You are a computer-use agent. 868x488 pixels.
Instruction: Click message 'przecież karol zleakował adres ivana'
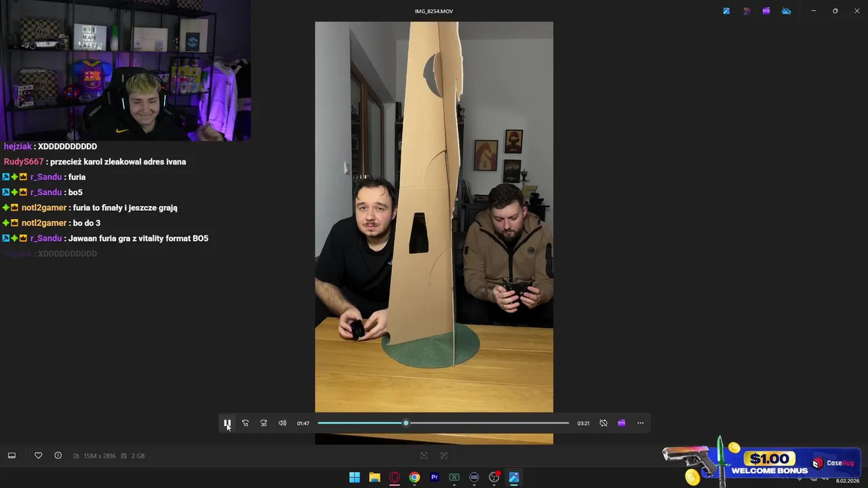[x=118, y=162]
